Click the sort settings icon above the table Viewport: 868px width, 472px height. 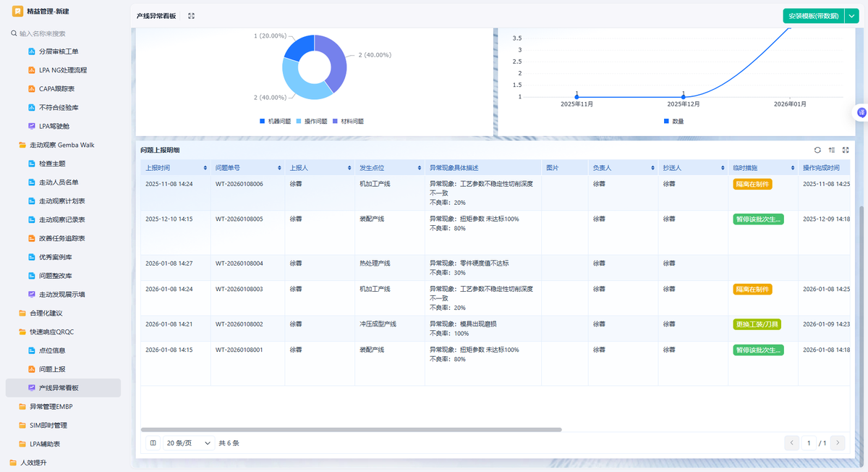pyautogui.click(x=832, y=150)
